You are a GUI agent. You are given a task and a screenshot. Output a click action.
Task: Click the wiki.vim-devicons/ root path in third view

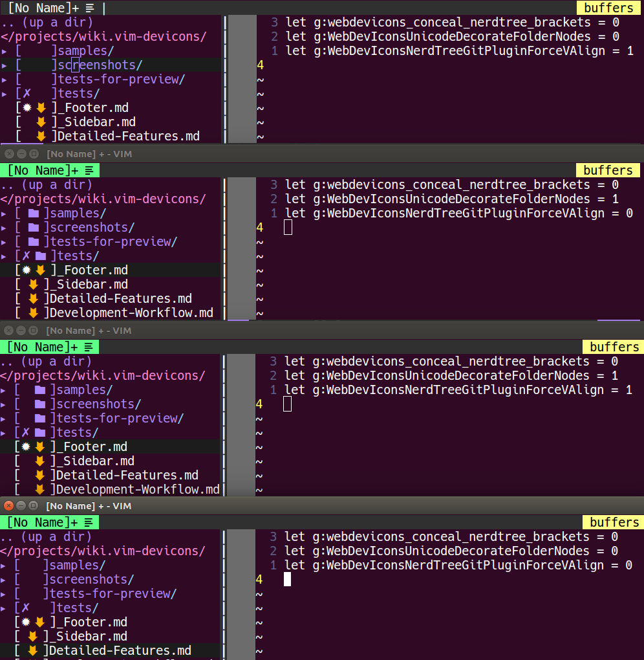coord(102,375)
